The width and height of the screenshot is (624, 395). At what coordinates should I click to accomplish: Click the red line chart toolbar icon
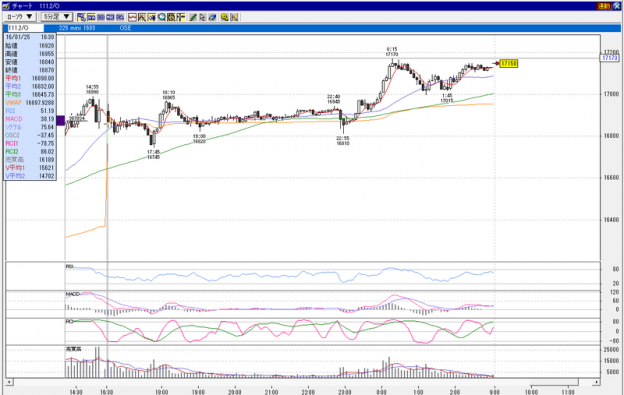click(132, 17)
